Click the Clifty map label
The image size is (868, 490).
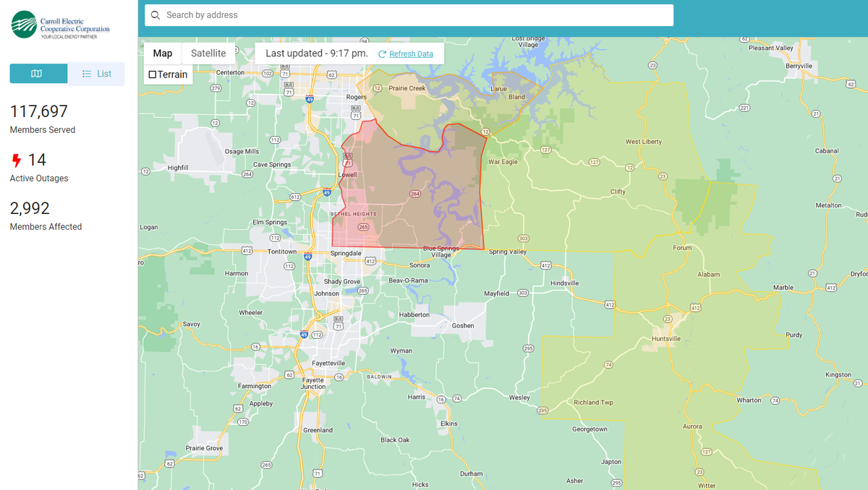point(618,192)
